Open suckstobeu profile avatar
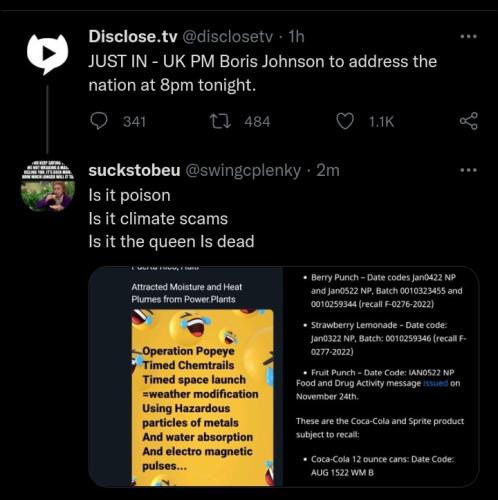 [x=48, y=185]
